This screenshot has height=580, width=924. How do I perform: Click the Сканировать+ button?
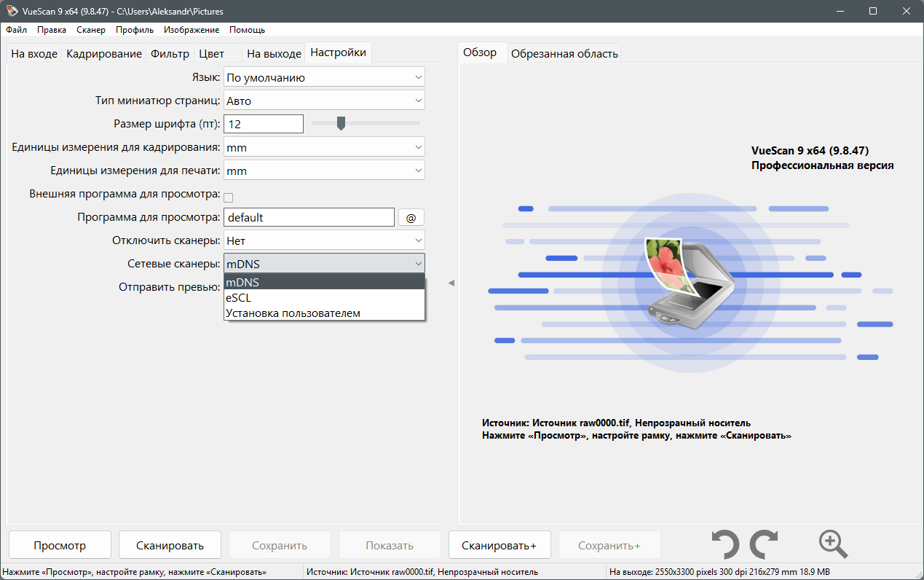point(499,545)
